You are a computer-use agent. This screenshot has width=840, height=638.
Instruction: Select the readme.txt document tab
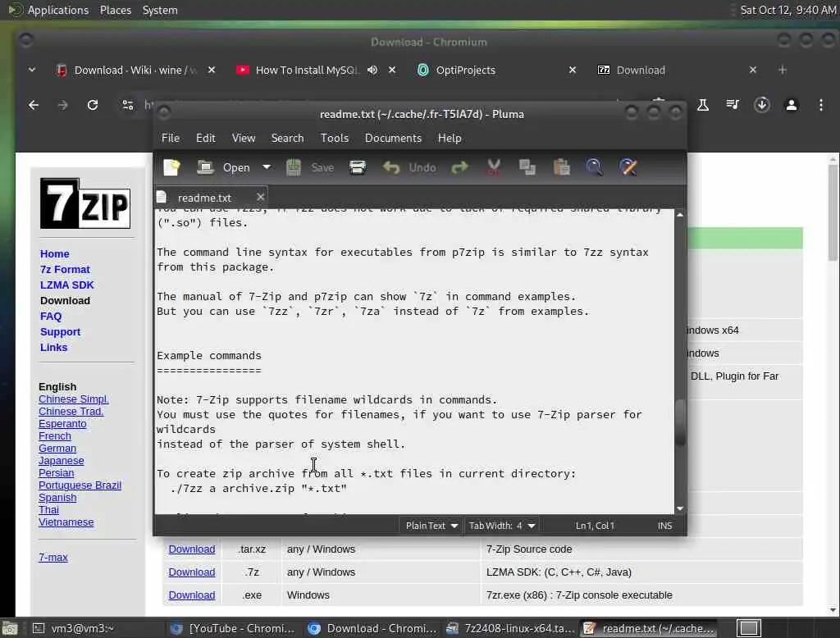pos(204,198)
